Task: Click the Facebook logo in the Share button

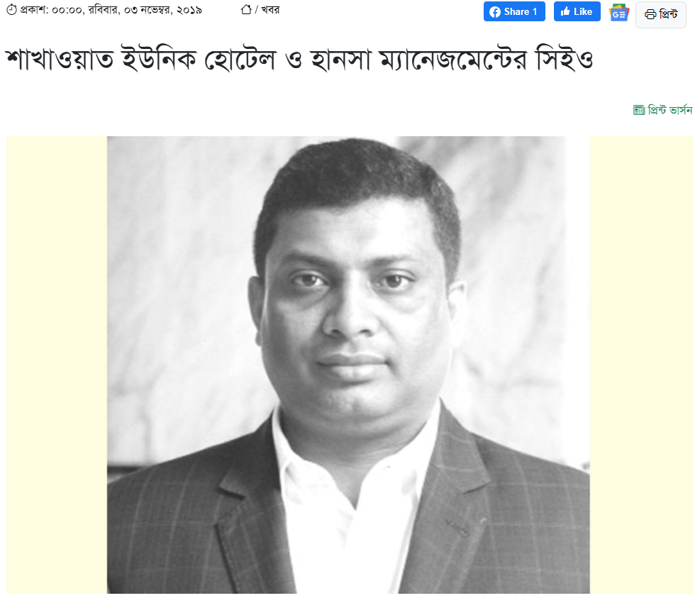Action: click(494, 12)
